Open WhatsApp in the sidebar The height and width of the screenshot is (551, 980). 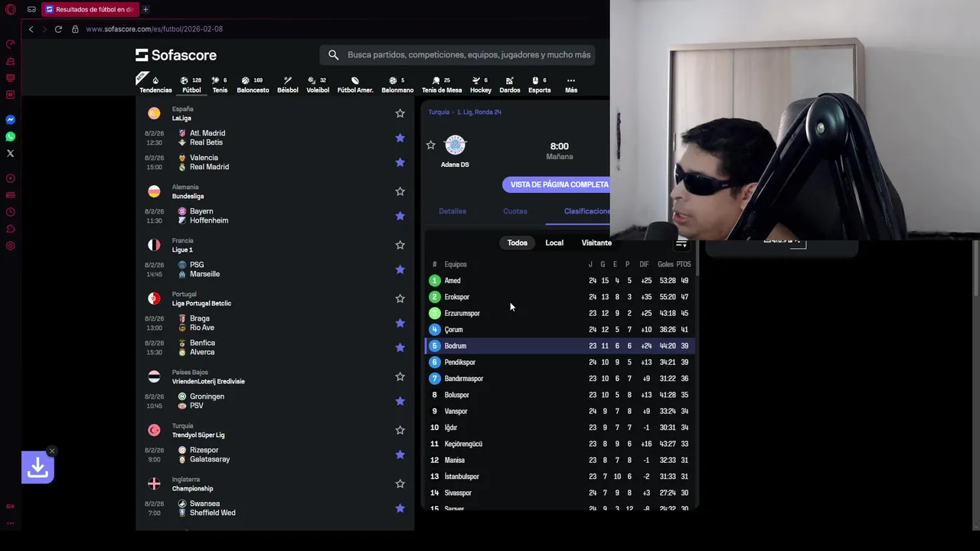point(10,136)
